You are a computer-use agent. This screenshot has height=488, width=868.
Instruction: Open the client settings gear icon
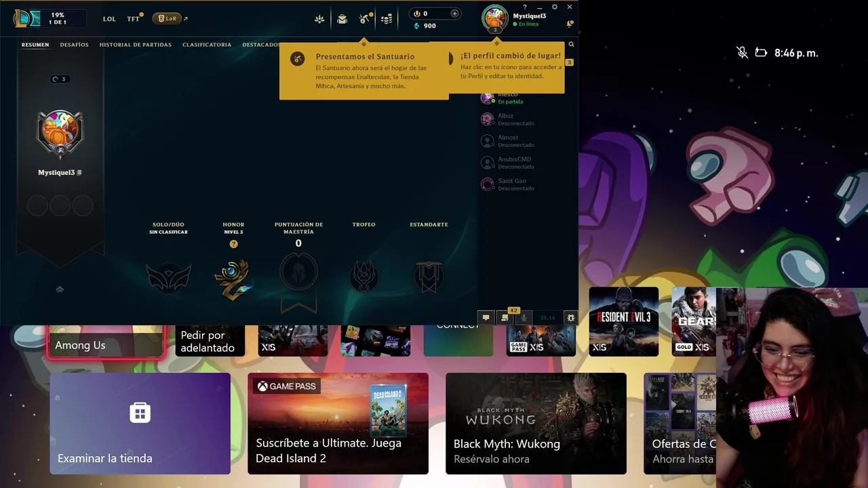554,7
